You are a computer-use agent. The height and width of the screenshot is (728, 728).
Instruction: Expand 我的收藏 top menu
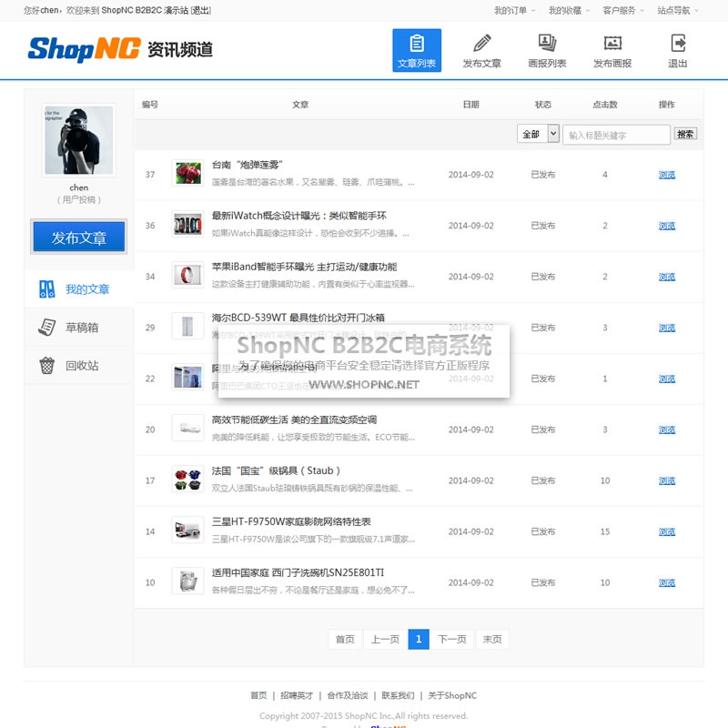click(x=569, y=10)
